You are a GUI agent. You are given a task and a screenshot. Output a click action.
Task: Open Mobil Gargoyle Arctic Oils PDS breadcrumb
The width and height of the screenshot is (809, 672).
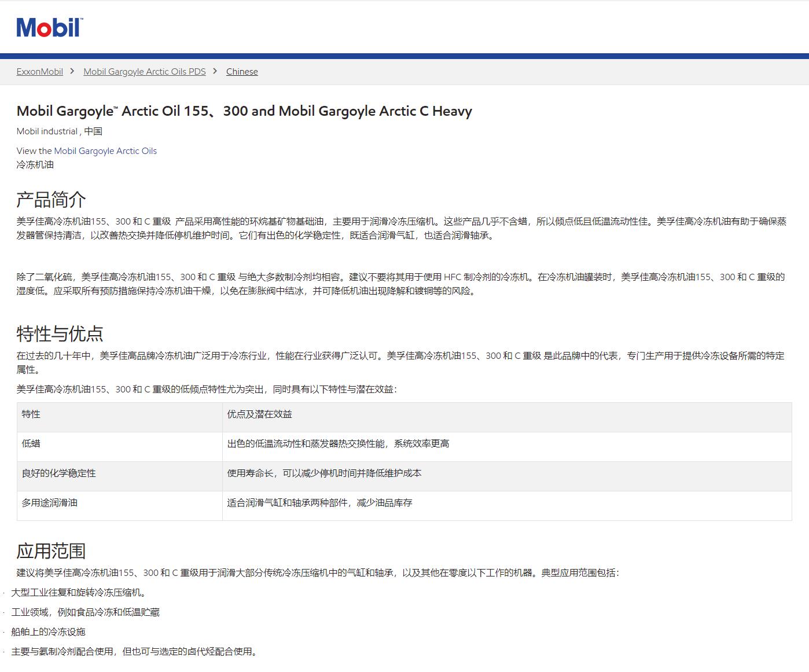tap(145, 72)
